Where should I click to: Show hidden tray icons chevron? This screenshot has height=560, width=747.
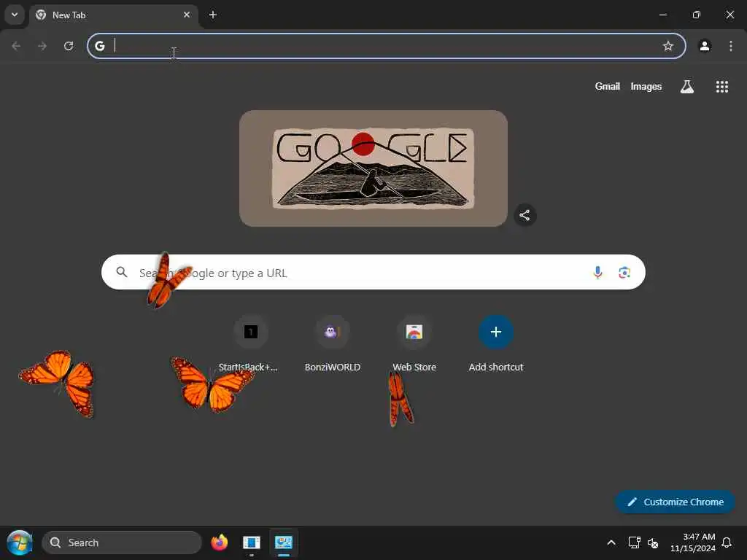[611, 542]
